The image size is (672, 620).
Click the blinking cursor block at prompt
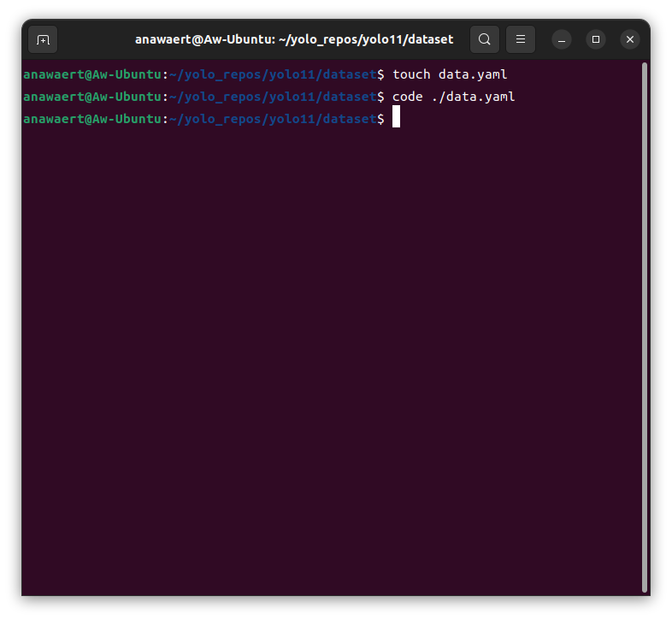(396, 119)
